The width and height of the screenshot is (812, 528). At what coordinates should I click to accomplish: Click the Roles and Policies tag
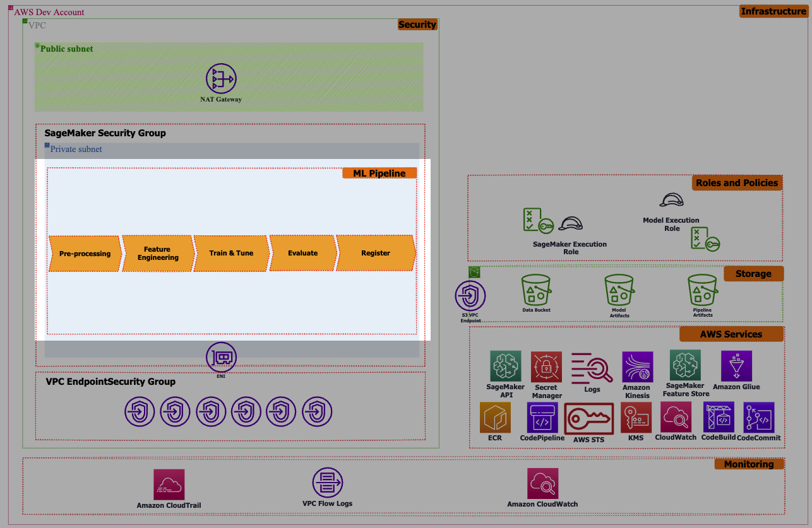point(737,183)
